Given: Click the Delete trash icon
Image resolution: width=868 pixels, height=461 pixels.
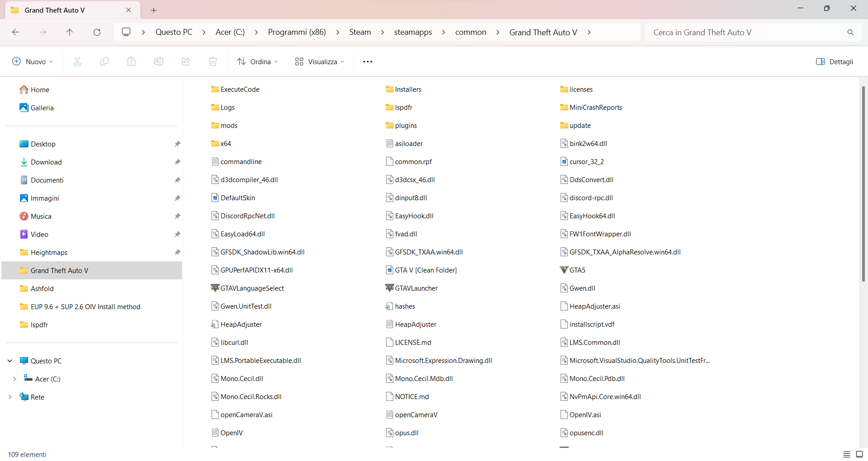Looking at the screenshot, I should [x=213, y=61].
